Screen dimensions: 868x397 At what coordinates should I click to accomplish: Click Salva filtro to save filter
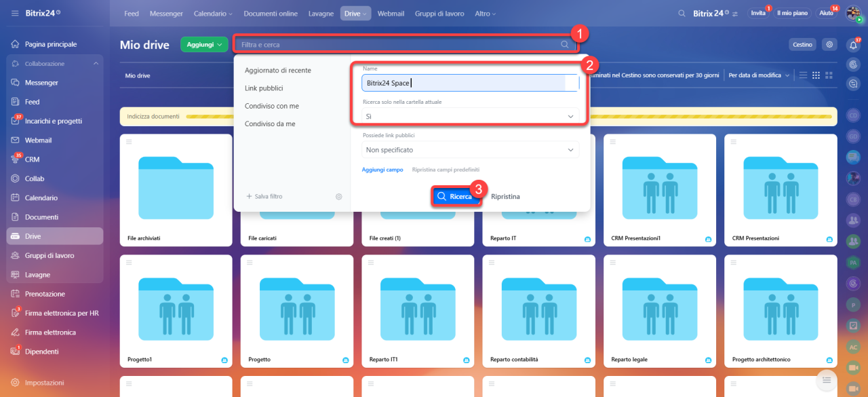click(x=264, y=197)
